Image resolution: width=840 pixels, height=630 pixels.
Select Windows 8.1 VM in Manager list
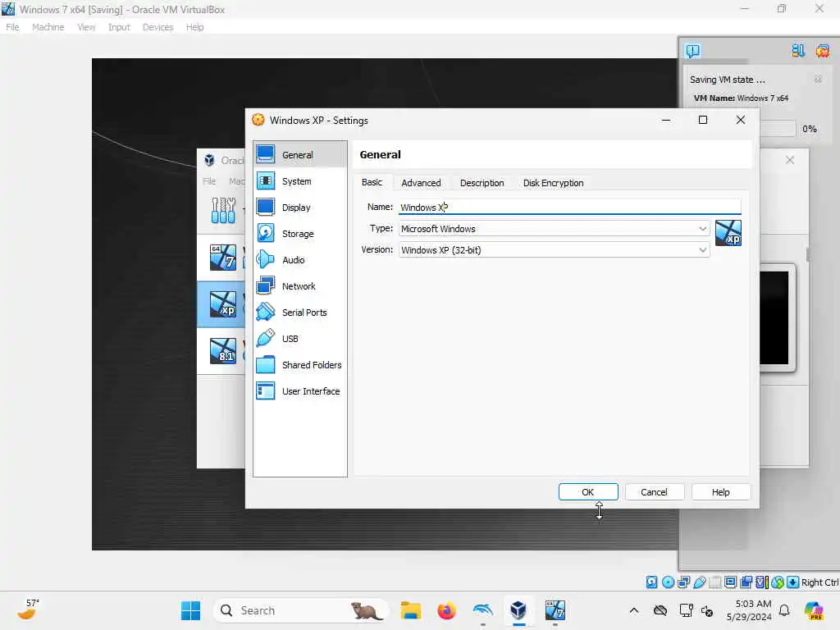221,350
